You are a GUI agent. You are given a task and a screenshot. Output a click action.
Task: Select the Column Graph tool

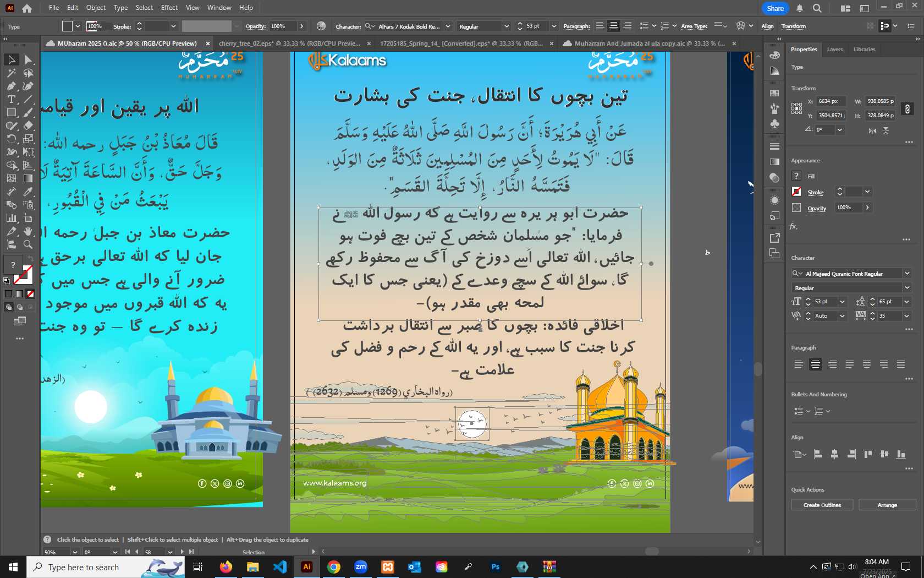[x=11, y=218]
